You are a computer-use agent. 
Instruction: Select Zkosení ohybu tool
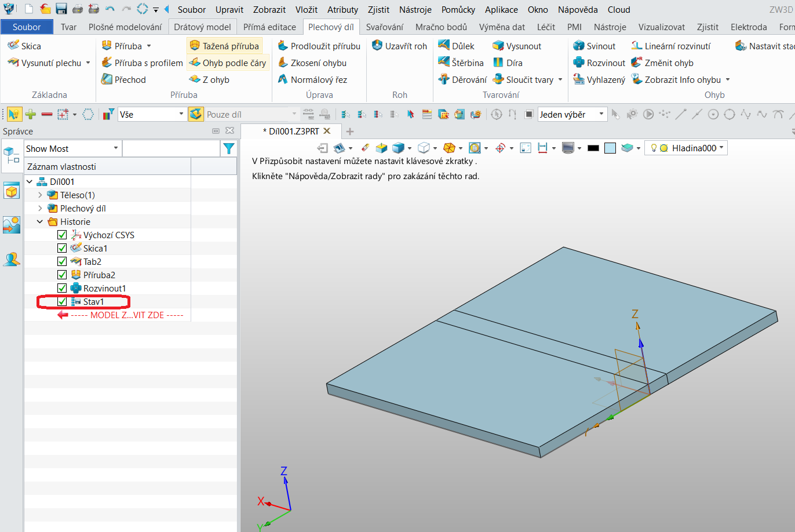click(x=312, y=63)
